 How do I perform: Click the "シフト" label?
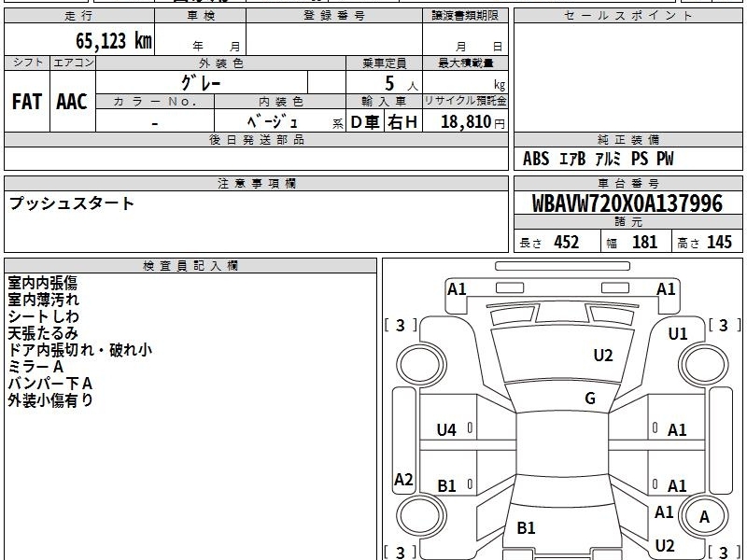pos(27,63)
